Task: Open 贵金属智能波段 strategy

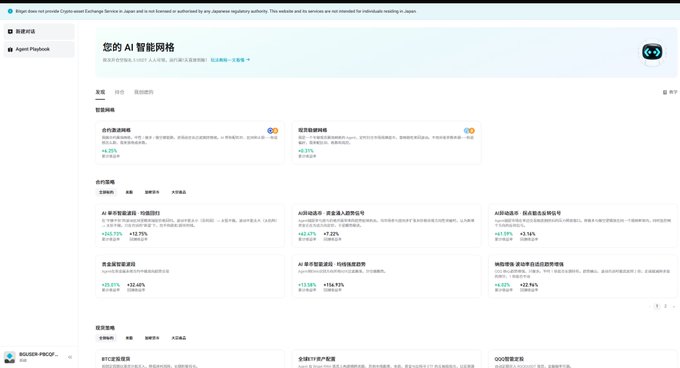Action: point(118,264)
